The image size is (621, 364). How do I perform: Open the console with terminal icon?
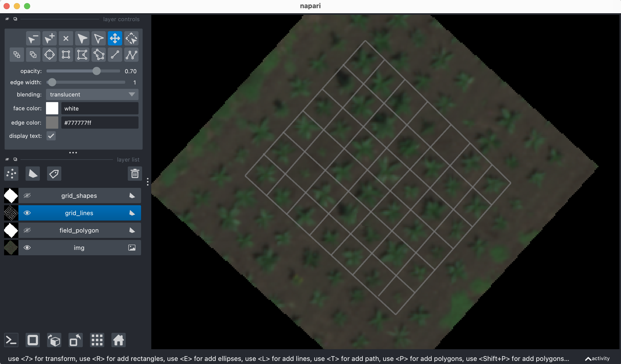point(11,340)
